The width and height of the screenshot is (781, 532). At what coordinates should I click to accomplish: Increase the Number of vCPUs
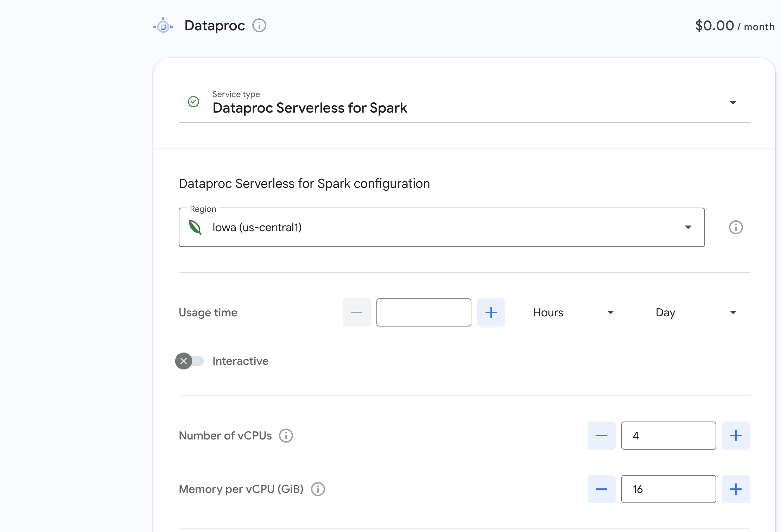pos(736,436)
